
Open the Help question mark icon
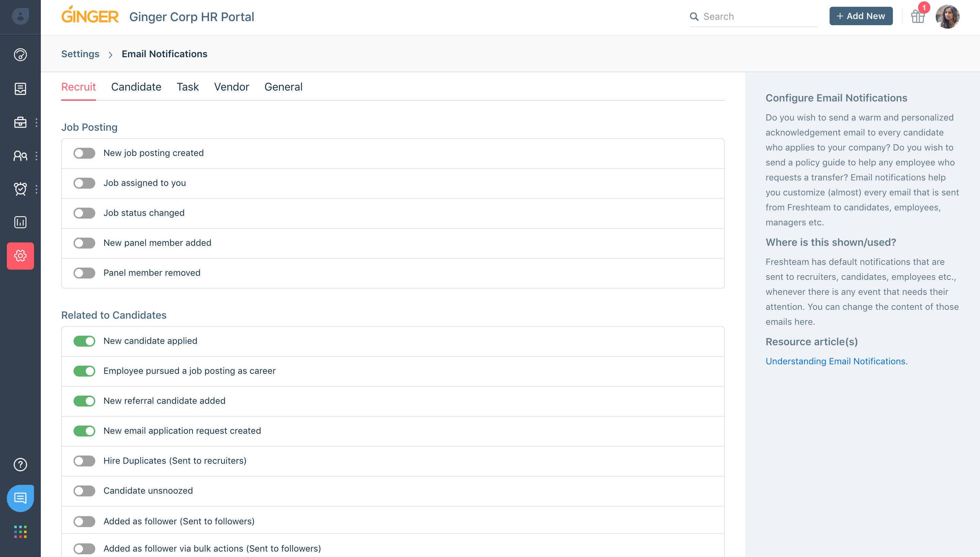[20, 465]
